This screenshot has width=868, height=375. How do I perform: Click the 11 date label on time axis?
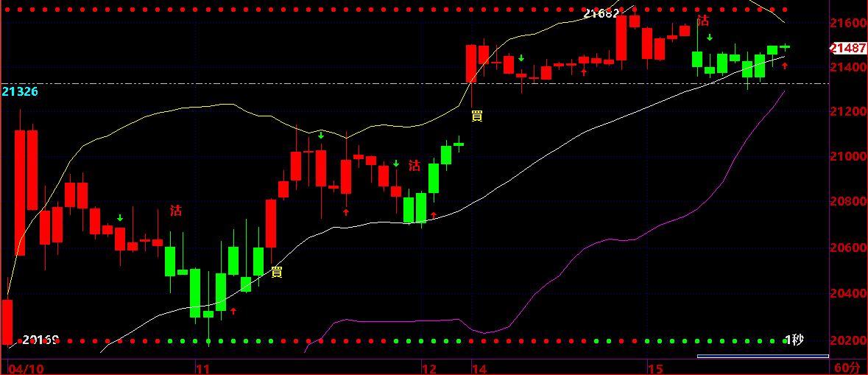(x=203, y=368)
